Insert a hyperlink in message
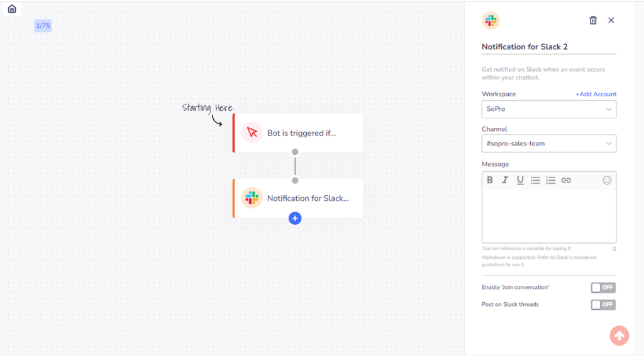Viewport: 644px width, 357px height. [x=566, y=180]
